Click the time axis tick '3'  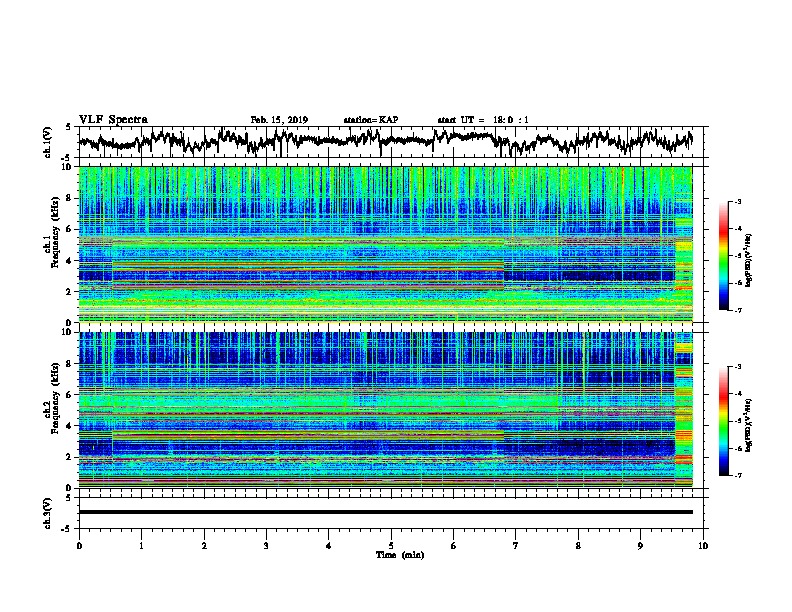click(x=266, y=546)
